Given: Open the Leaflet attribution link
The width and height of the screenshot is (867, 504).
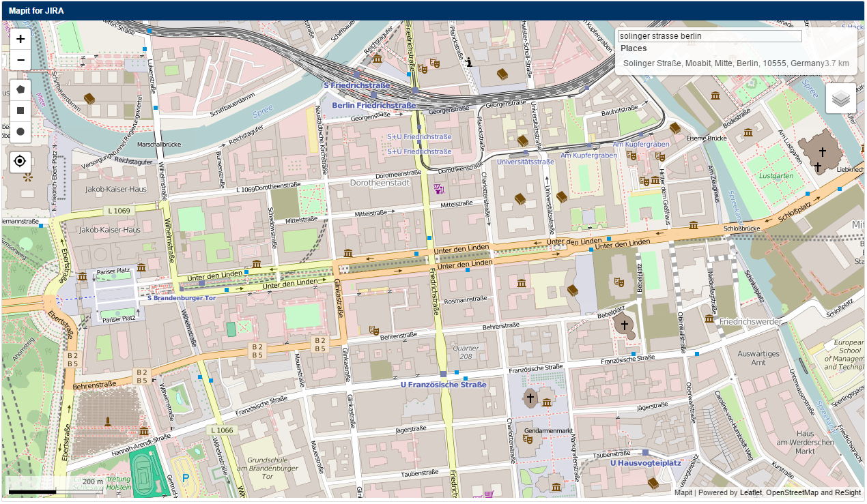Looking at the screenshot, I should (x=750, y=492).
